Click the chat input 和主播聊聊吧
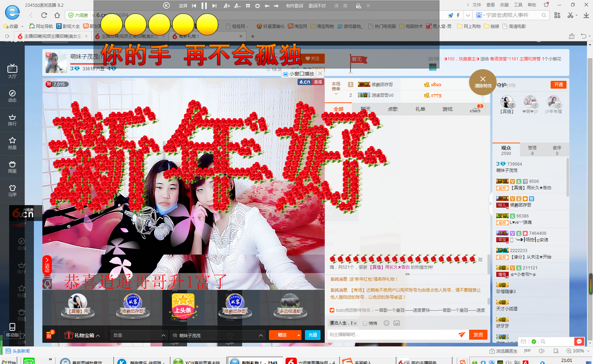 point(392,335)
